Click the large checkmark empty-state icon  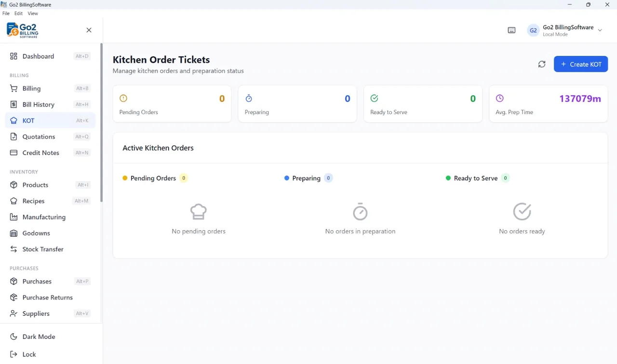(x=522, y=211)
